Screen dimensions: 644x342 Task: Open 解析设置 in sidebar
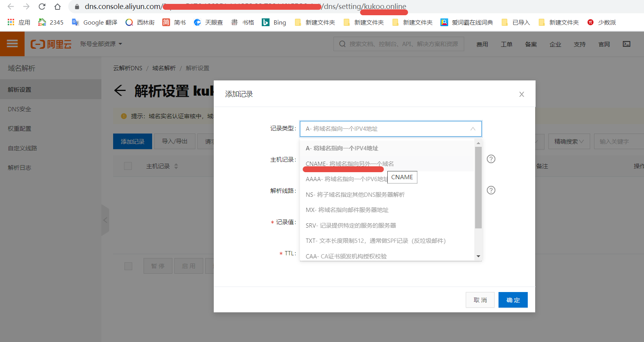coord(51,89)
